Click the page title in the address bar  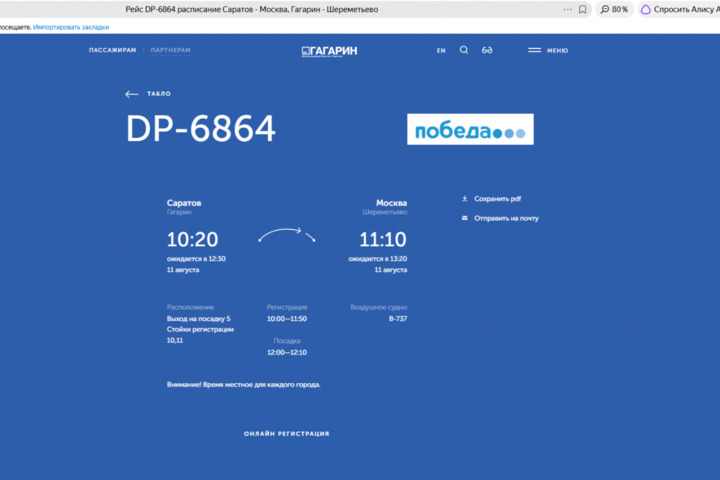point(252,9)
